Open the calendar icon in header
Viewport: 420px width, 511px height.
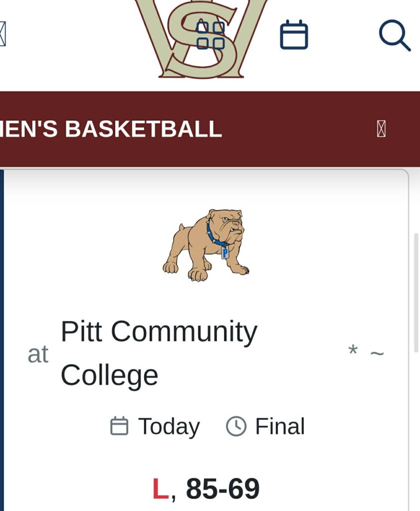[x=294, y=35]
